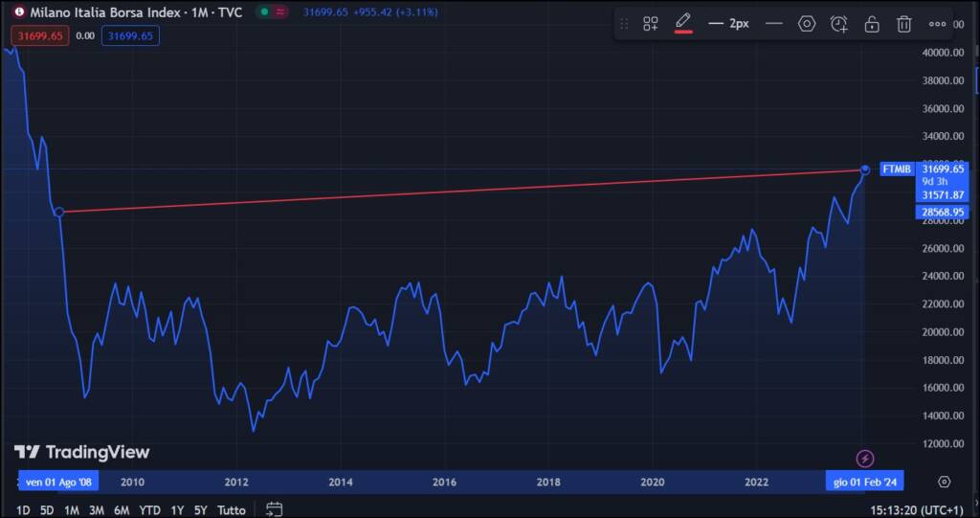Click the 0.00 spread value
This screenshot has height=518, width=980.
(85, 35)
